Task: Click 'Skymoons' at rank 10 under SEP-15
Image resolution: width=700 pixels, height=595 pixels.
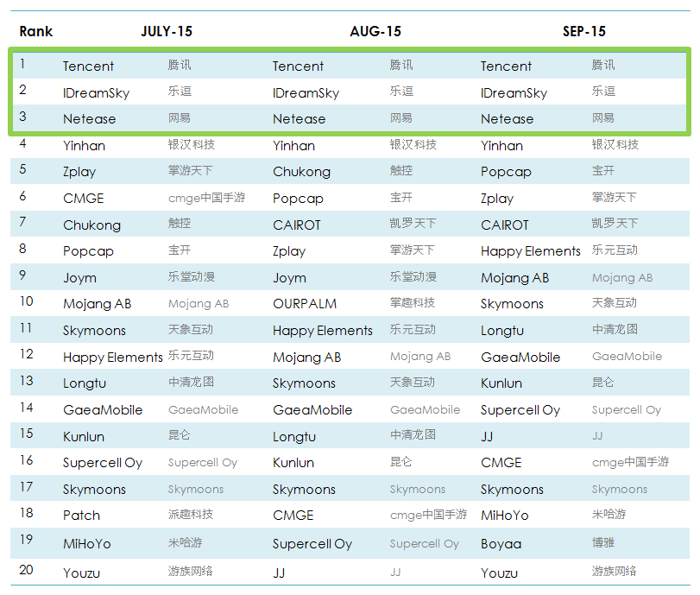Action: tap(512, 304)
